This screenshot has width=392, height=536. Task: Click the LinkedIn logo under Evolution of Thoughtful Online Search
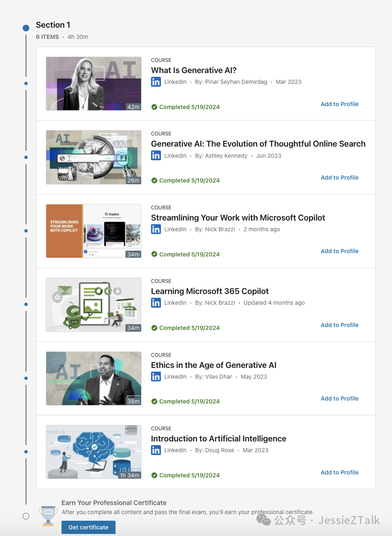tap(156, 156)
